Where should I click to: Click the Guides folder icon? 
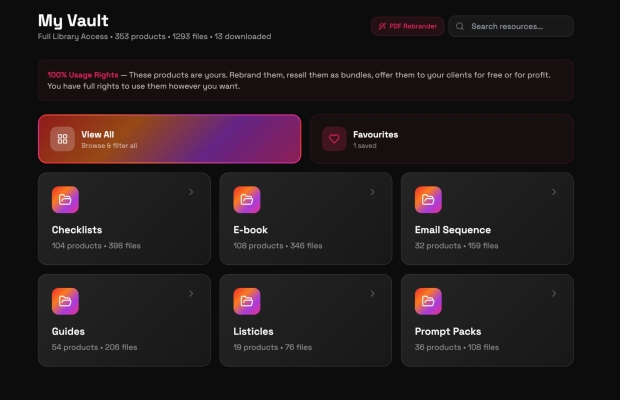tap(65, 301)
